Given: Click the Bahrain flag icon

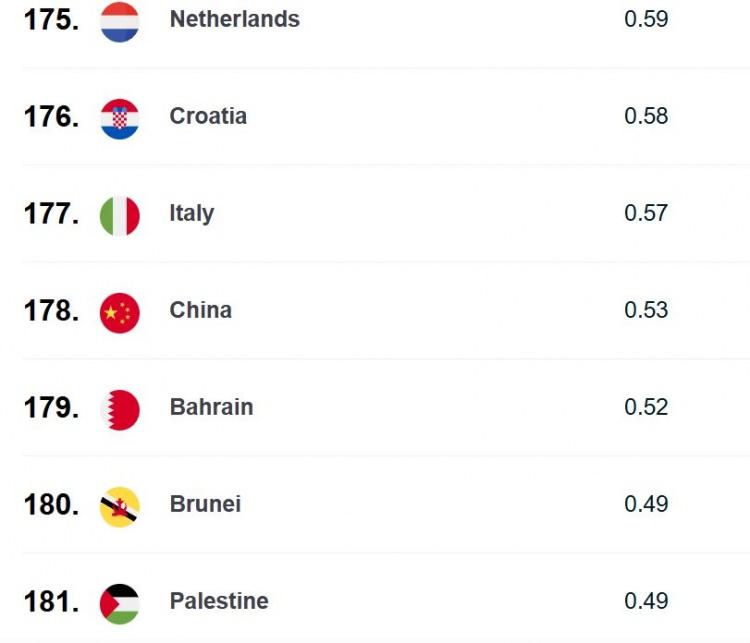Looking at the screenshot, I should 120,410.
